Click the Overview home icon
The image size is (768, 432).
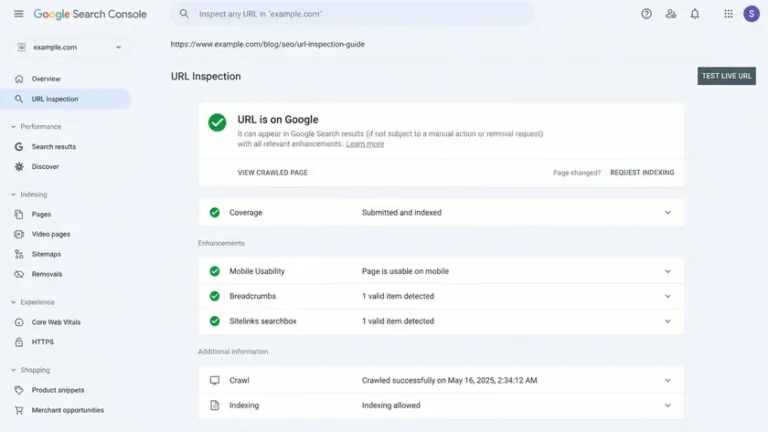tap(19, 79)
